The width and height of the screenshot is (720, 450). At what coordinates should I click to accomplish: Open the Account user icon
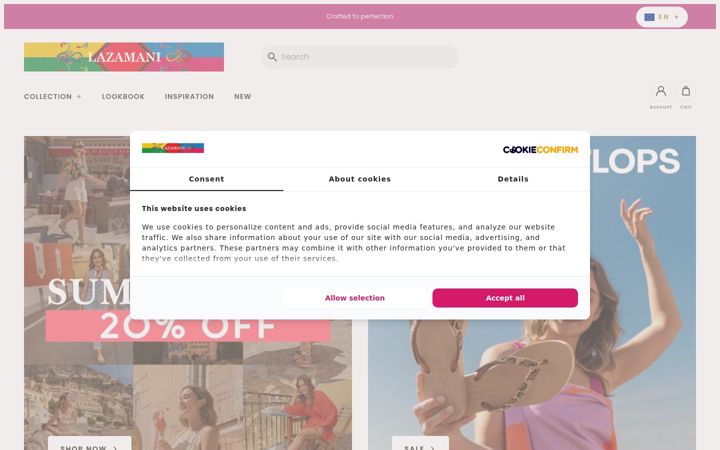(x=661, y=91)
